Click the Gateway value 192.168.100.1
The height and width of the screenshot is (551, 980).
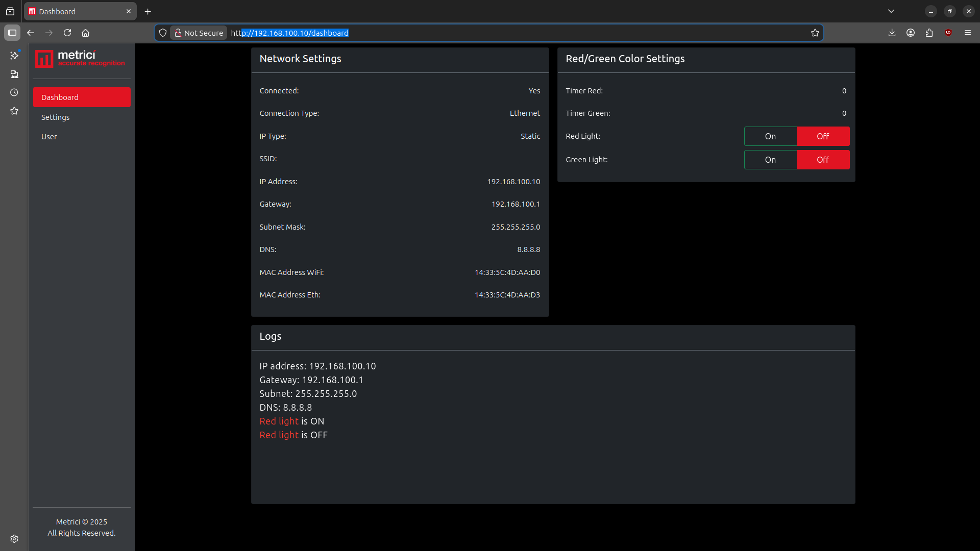tap(516, 204)
